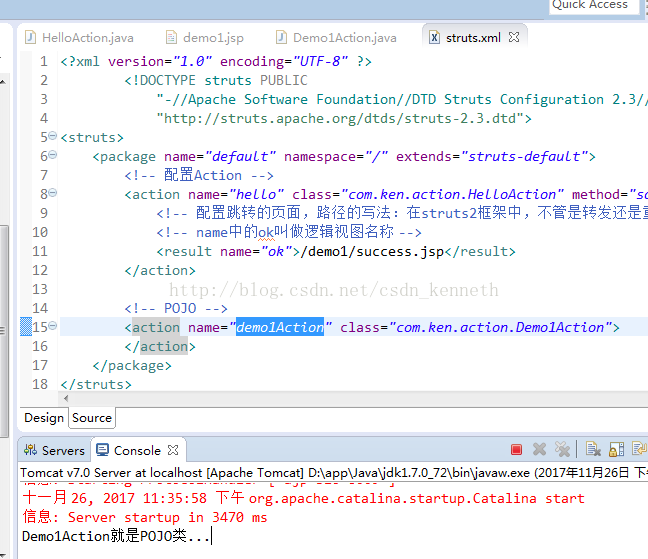Screen dimensions: 648x559
Task: Click the Catalina start log line
Action: pos(304,498)
